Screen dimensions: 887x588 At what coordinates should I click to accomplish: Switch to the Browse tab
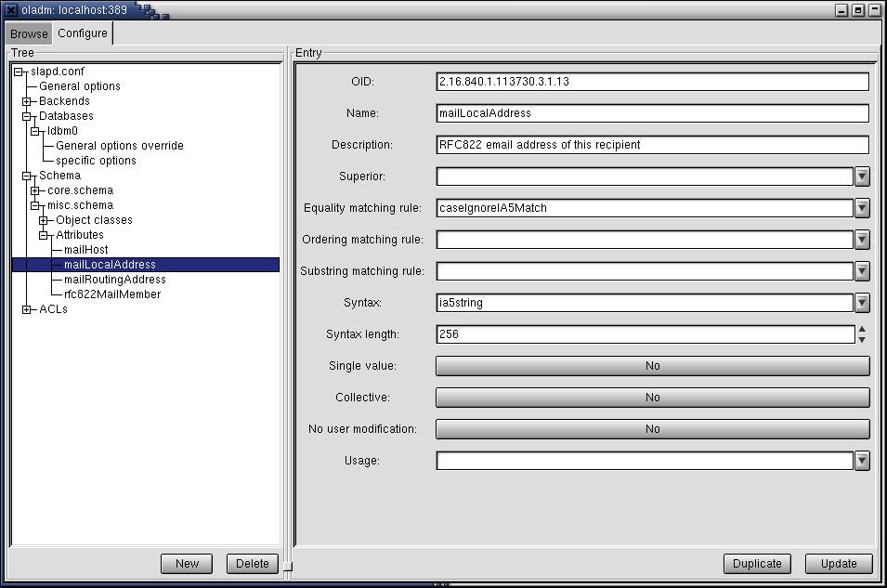[x=29, y=34]
